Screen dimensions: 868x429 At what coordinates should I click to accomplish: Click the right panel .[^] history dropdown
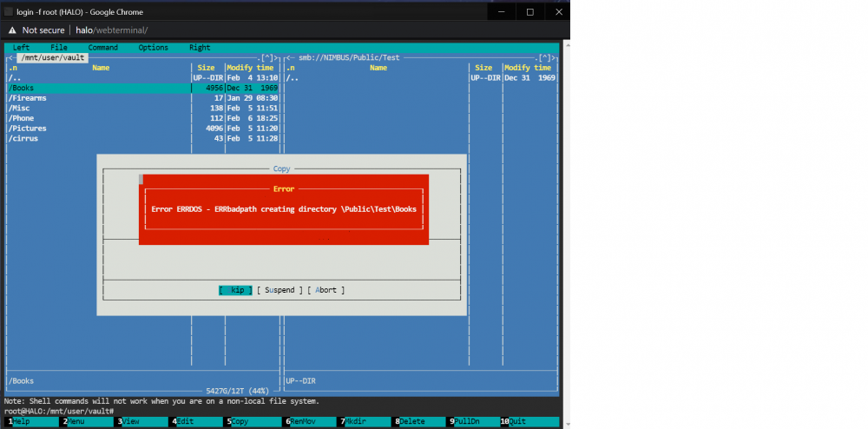(x=546, y=57)
